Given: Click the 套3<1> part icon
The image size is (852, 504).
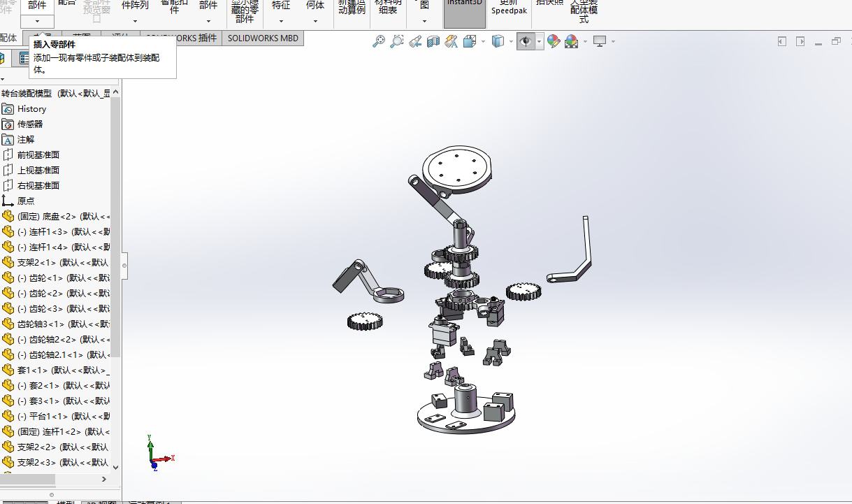Looking at the screenshot, I should click(x=8, y=401).
